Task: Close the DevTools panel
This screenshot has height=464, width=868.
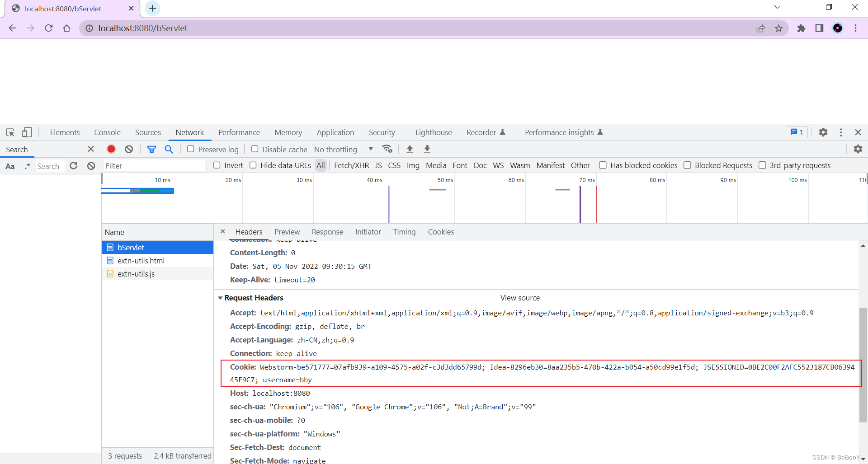Action: click(x=858, y=132)
